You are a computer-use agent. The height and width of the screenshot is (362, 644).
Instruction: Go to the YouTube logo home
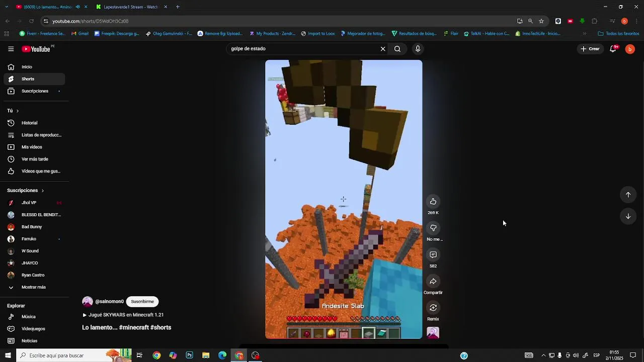point(36,49)
